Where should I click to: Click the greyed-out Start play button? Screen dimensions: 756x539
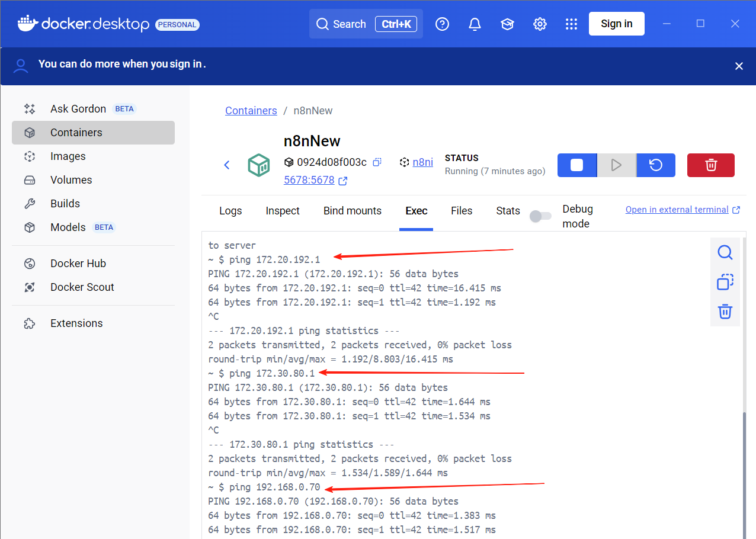click(616, 165)
